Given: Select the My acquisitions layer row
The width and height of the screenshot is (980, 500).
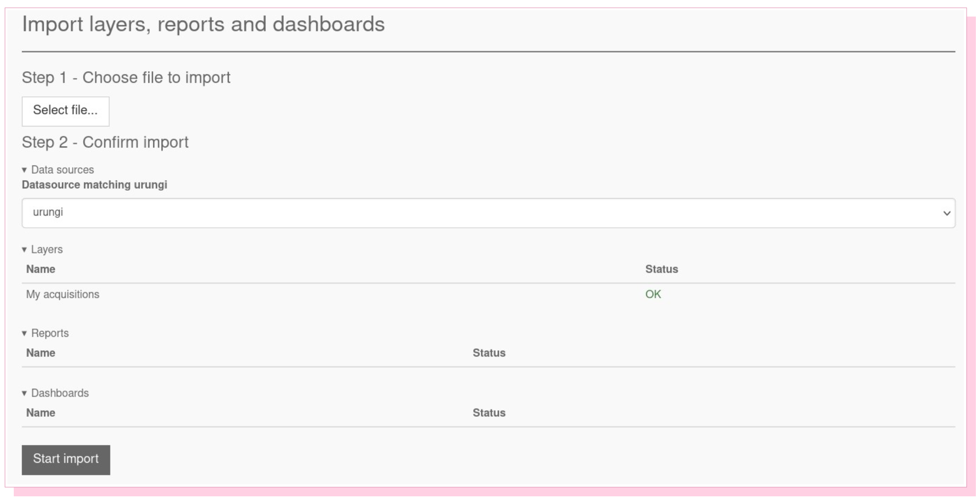Looking at the screenshot, I should (63, 294).
